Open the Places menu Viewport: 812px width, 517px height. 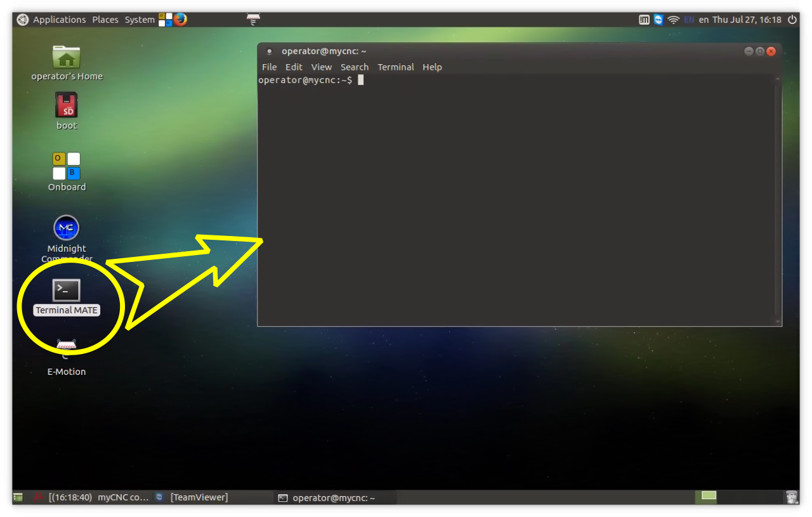point(105,20)
